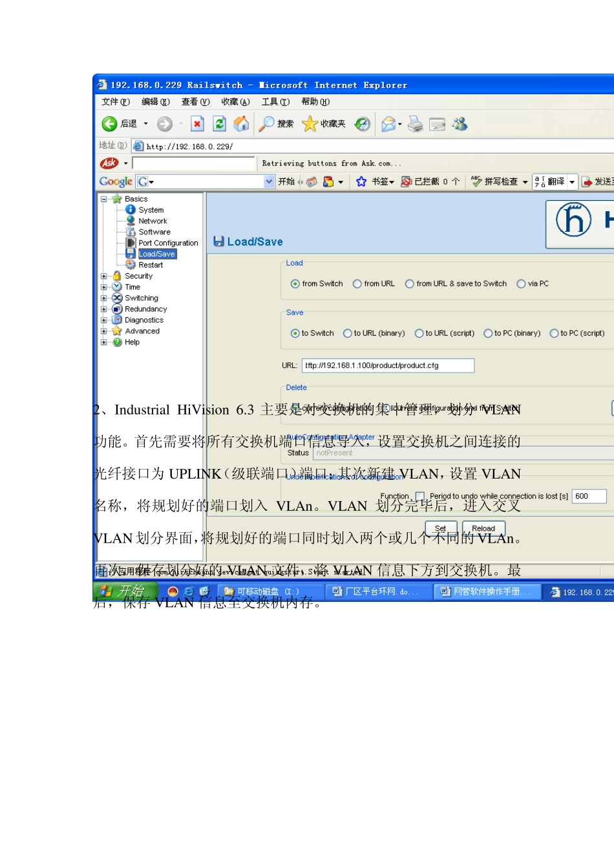The width and height of the screenshot is (614, 868).
Task: Open the Restart page in tree
Action: 151,265
